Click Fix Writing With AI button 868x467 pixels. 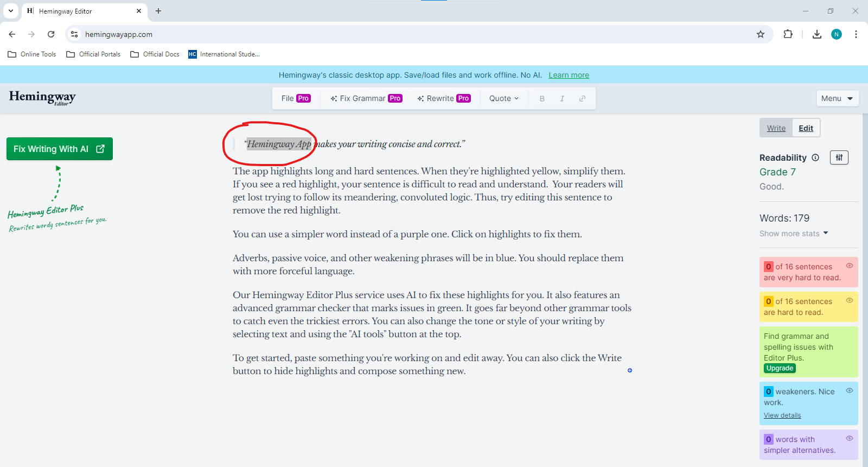60,149
